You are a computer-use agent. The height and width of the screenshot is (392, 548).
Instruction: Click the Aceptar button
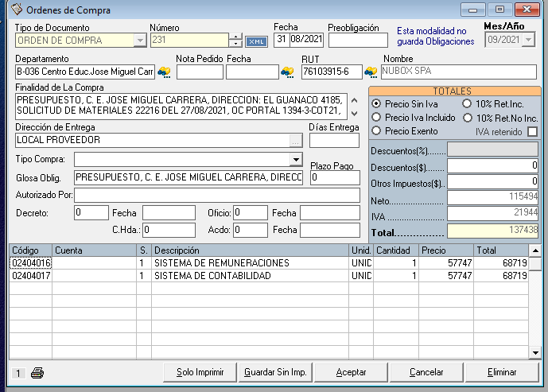(351, 372)
